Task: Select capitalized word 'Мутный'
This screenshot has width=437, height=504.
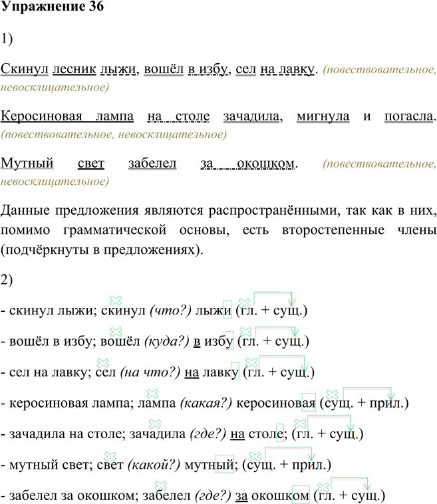Action: (27, 163)
